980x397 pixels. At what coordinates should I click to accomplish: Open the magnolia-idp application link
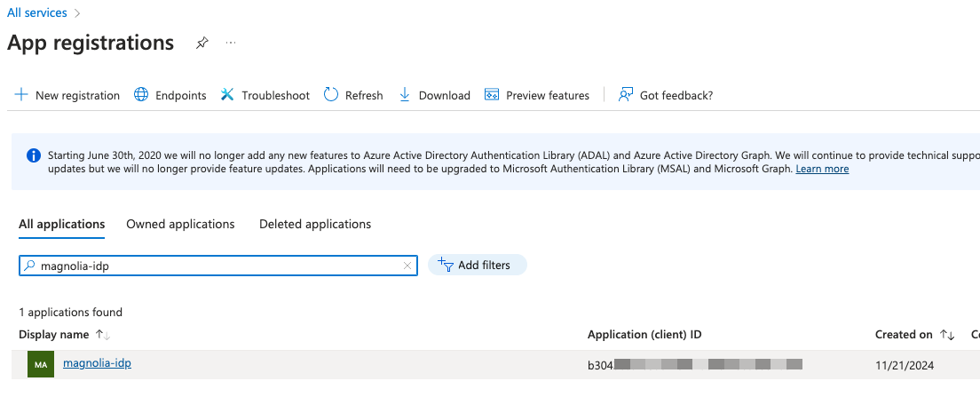97,362
